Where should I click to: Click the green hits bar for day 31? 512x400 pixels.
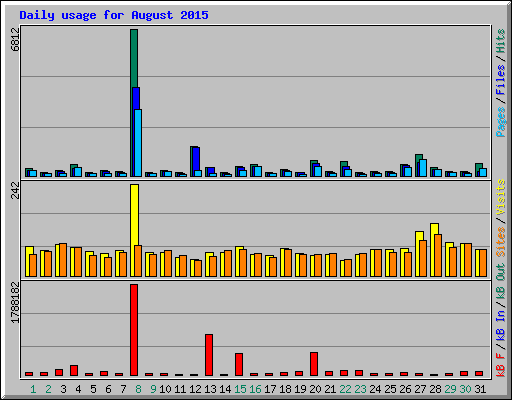[x=479, y=166]
